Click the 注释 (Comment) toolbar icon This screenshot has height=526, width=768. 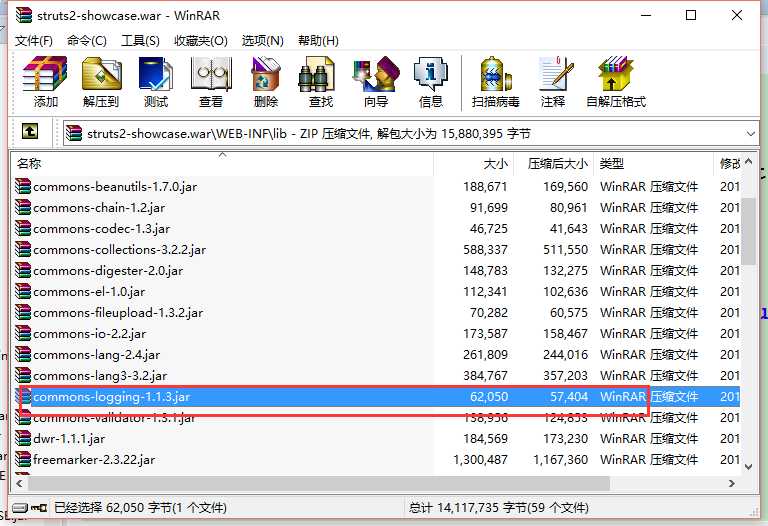point(555,74)
